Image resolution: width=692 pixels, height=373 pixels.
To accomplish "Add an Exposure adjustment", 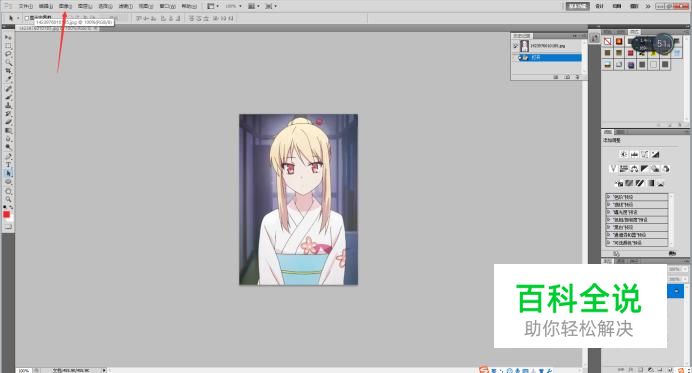I will (x=655, y=154).
